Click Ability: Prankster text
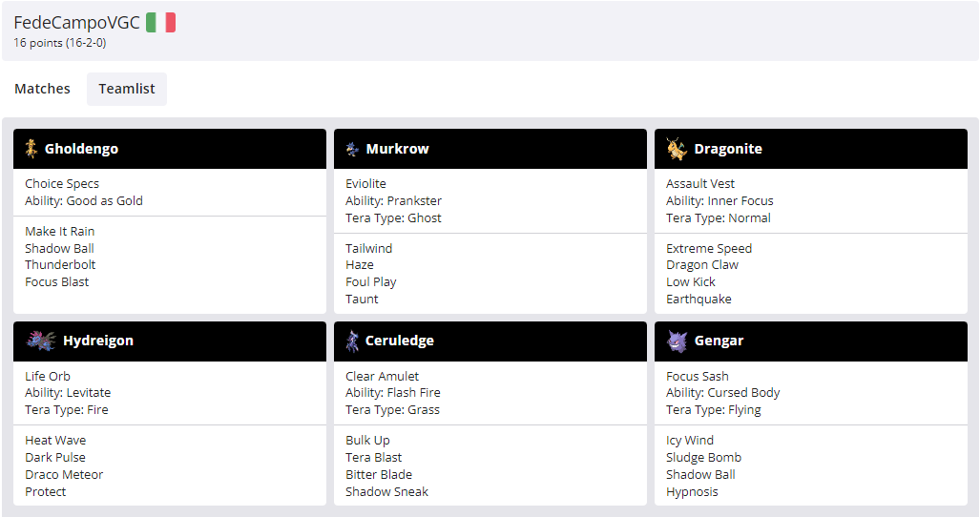 pyautogui.click(x=394, y=200)
